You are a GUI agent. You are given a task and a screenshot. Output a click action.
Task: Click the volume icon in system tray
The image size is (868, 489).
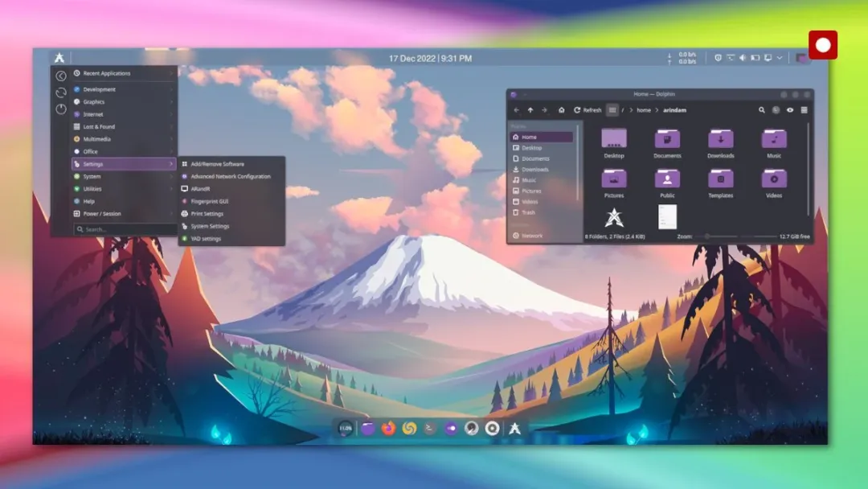pyautogui.click(x=743, y=58)
